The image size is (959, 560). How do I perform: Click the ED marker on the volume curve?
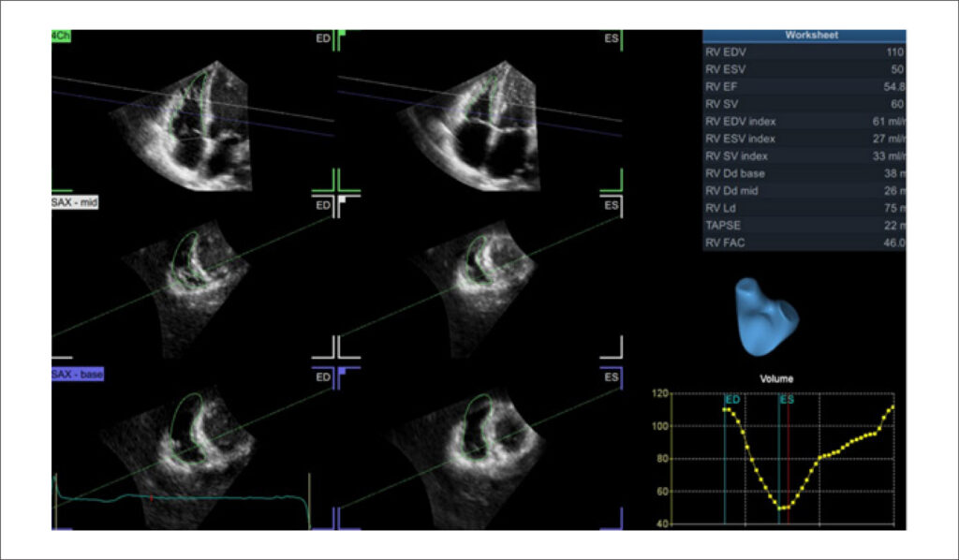pos(732,400)
